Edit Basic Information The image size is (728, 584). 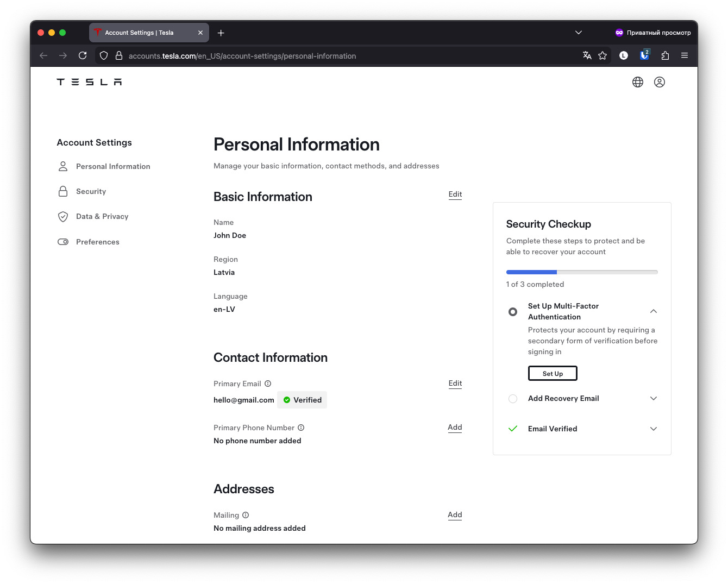[x=455, y=194]
